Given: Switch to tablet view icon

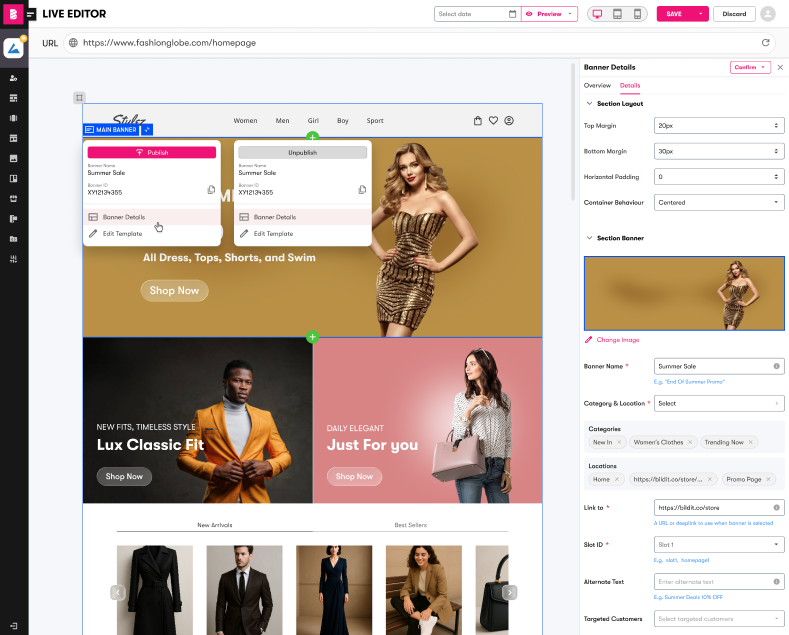Looking at the screenshot, I should 617,14.
